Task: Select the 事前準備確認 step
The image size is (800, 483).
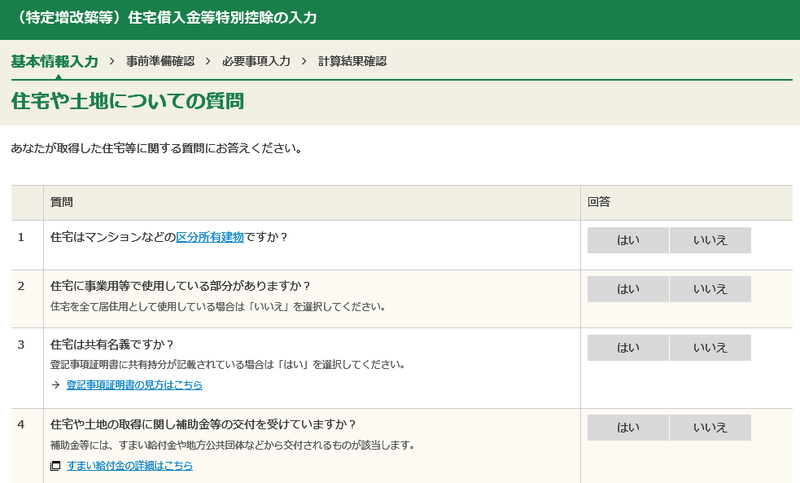Action: [x=160, y=62]
